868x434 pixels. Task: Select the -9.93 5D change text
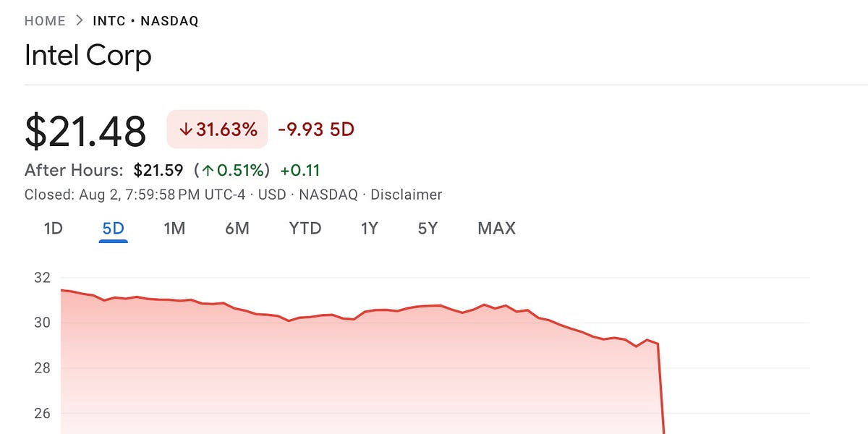pos(316,130)
